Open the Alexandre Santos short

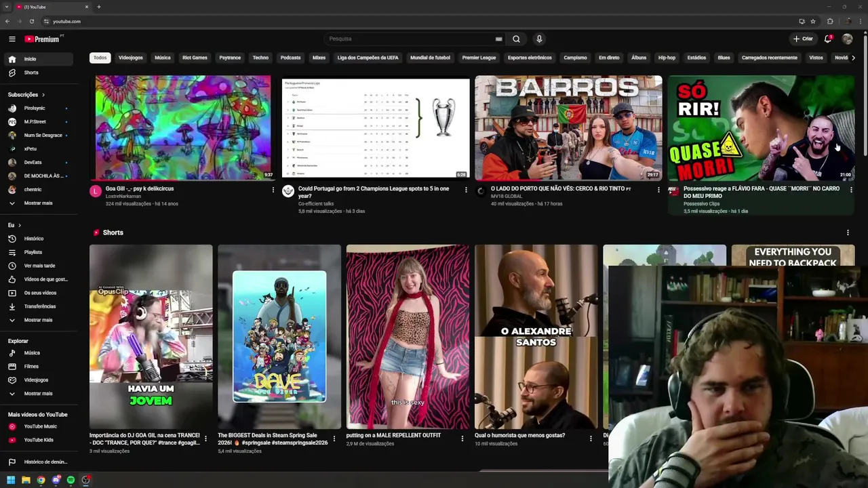coord(536,337)
